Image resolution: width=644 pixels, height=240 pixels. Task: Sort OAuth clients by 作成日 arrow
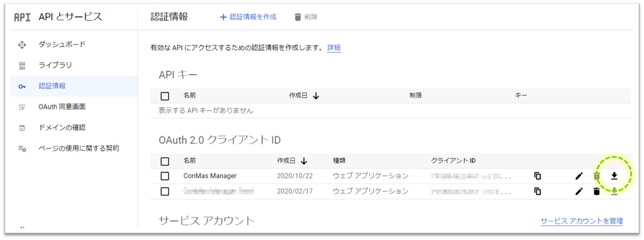click(x=304, y=161)
